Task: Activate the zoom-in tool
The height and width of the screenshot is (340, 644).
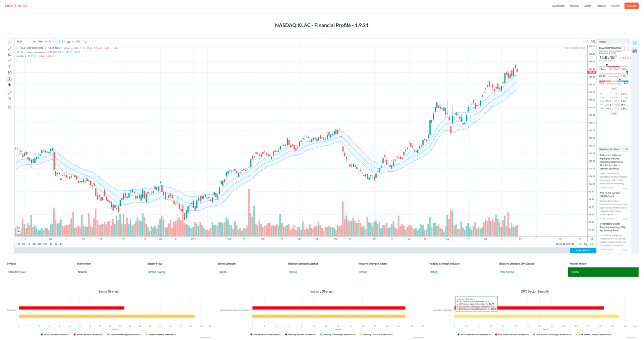Action: [9, 99]
